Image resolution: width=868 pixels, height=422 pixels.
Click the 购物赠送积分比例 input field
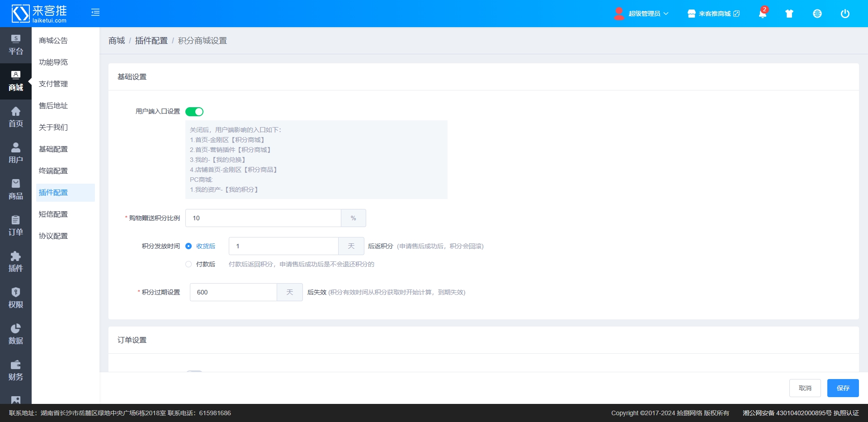(x=263, y=218)
